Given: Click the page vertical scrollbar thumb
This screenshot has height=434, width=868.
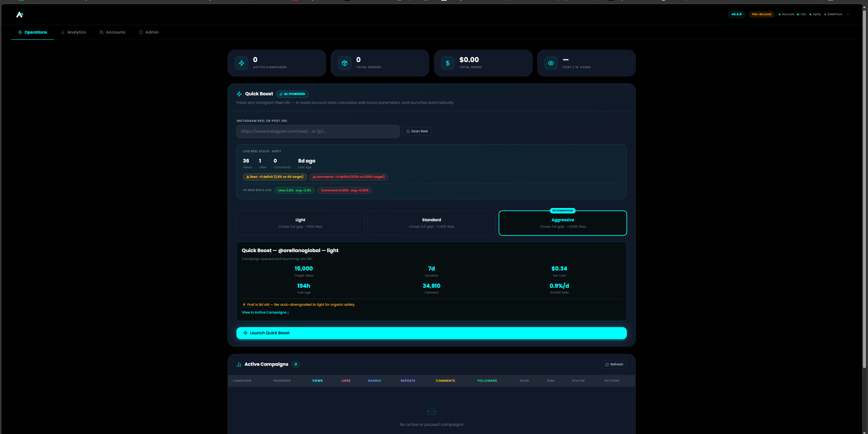Looking at the screenshot, I should click(x=865, y=188).
